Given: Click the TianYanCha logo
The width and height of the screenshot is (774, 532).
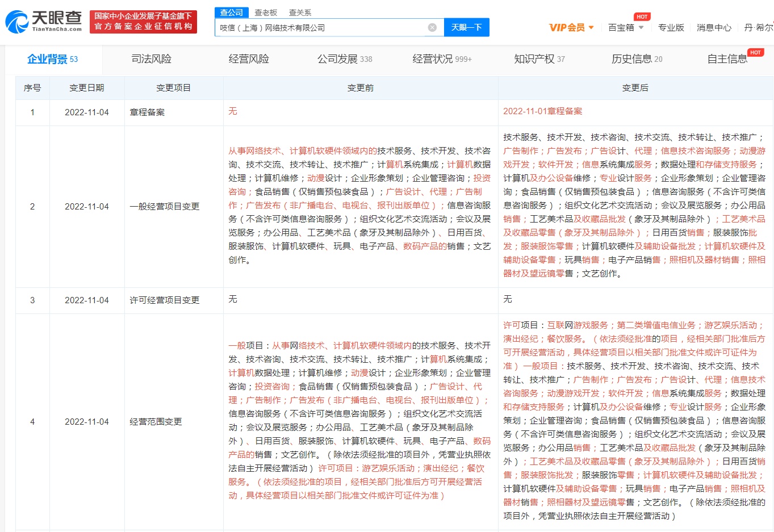Looking at the screenshot, I should [x=44, y=22].
